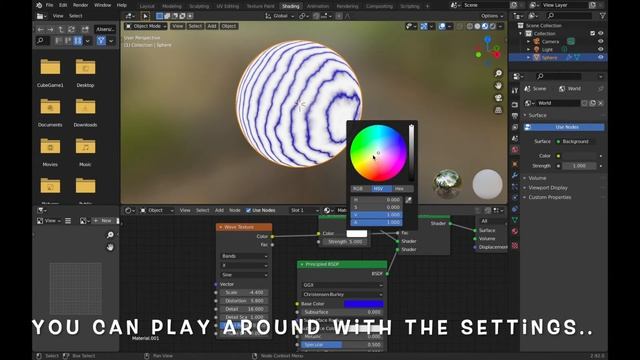Open the CubeGame1 folder

[50, 73]
